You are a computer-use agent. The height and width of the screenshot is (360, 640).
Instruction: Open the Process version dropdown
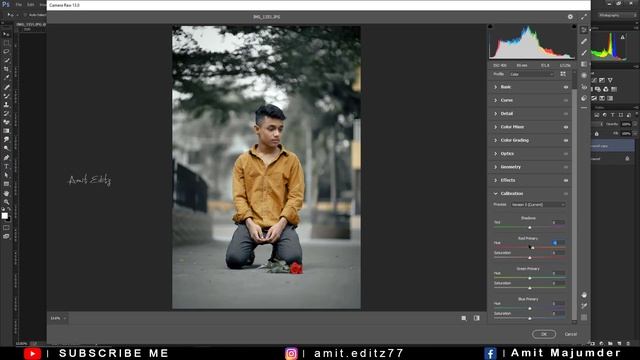pos(538,204)
